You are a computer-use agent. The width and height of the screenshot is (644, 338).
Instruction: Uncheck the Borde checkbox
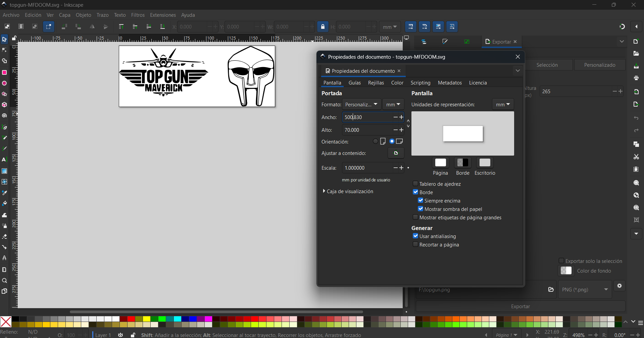coord(415,192)
